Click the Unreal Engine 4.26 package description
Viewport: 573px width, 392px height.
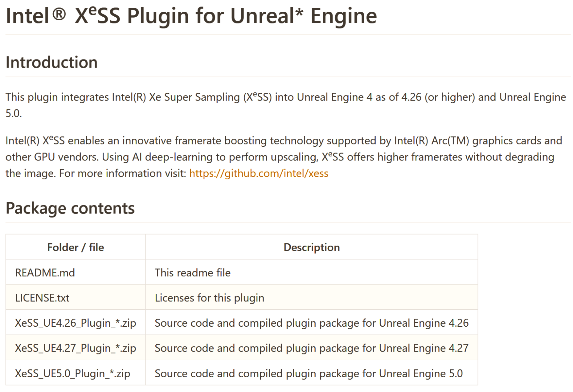pos(311,323)
